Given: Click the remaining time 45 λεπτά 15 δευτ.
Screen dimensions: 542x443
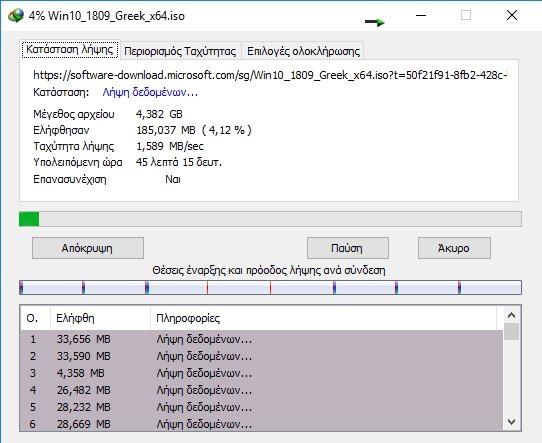Looking at the screenshot, I should point(179,162).
